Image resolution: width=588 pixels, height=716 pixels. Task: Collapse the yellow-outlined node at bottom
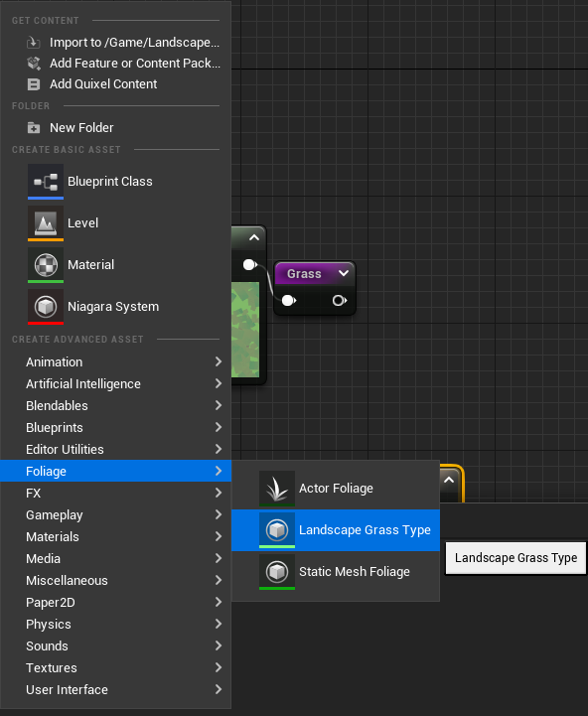click(x=449, y=480)
